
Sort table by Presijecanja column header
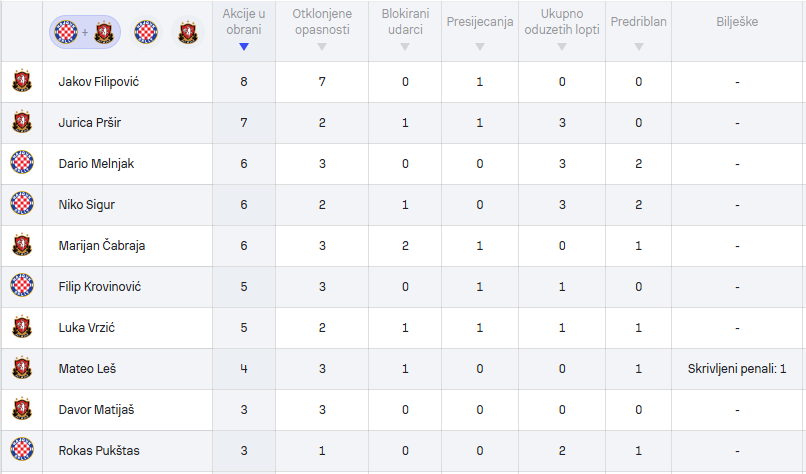pos(480,22)
